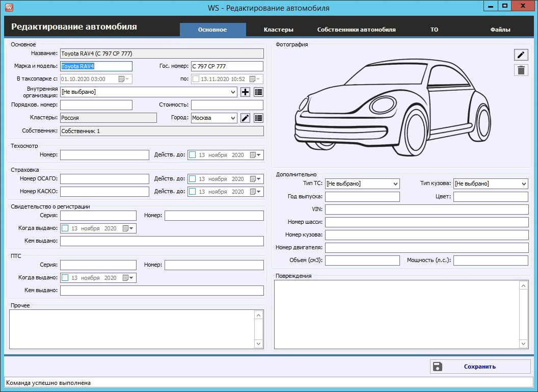Click the pencil icon to edit the photo
Screen dimensions: 538x392
click(x=521, y=55)
